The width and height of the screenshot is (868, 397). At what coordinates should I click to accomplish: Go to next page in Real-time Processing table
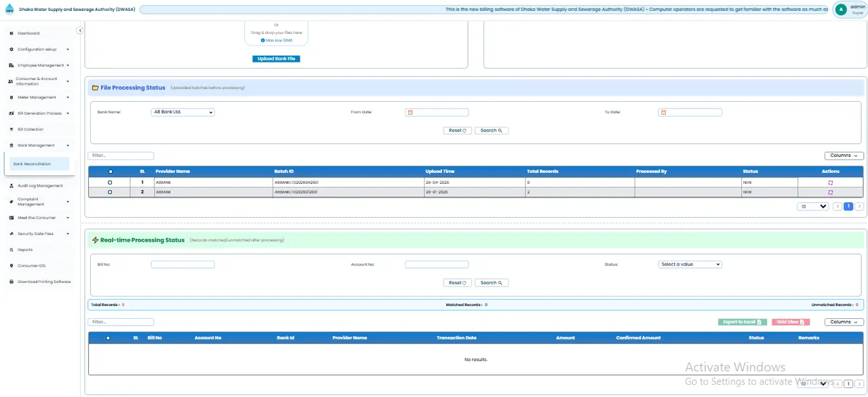(x=859, y=383)
